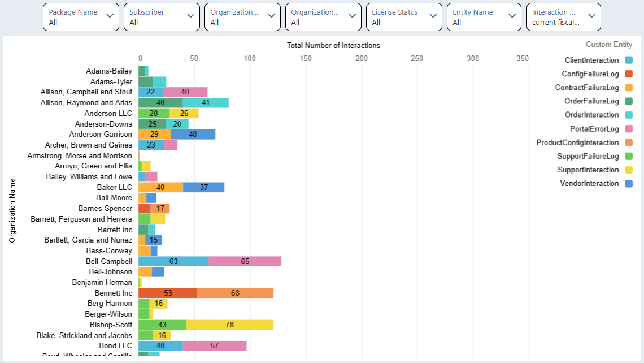Click the Bond LLC bar segment labeled 57

coord(215,345)
